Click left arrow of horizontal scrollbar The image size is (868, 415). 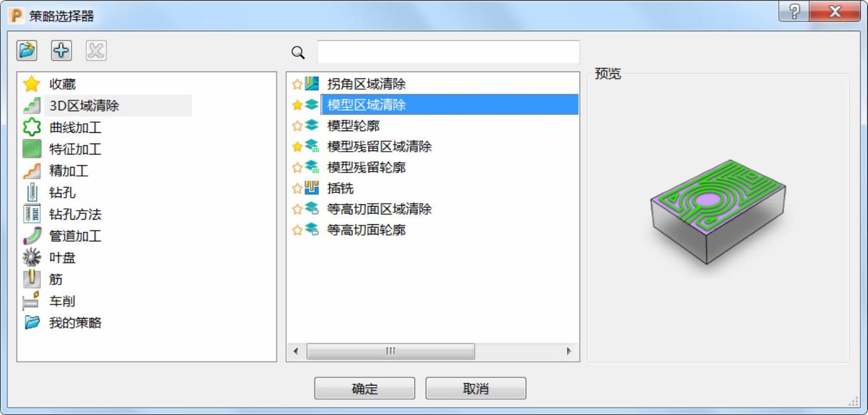tap(296, 351)
